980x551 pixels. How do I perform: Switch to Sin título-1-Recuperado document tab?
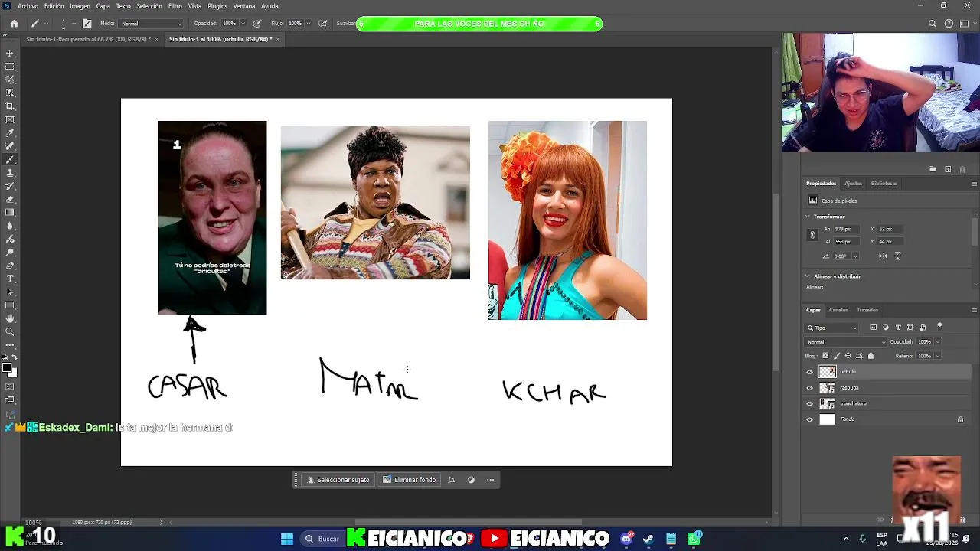click(89, 39)
